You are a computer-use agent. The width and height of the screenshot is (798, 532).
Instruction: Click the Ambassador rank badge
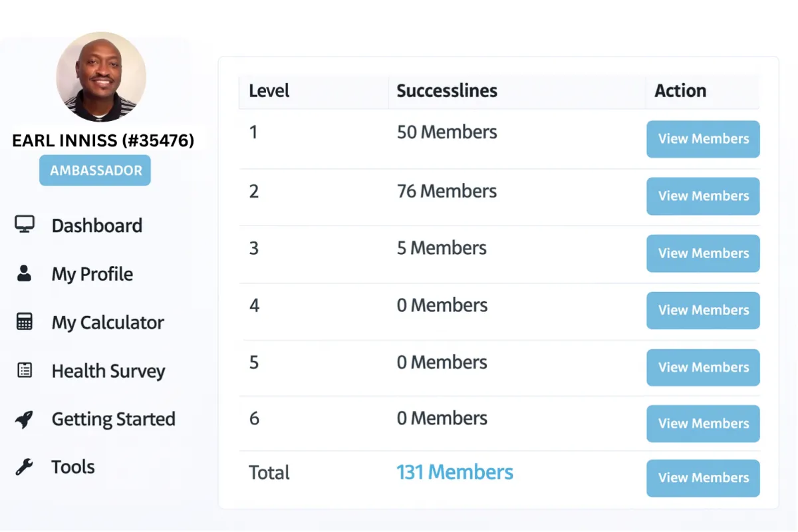pos(95,170)
